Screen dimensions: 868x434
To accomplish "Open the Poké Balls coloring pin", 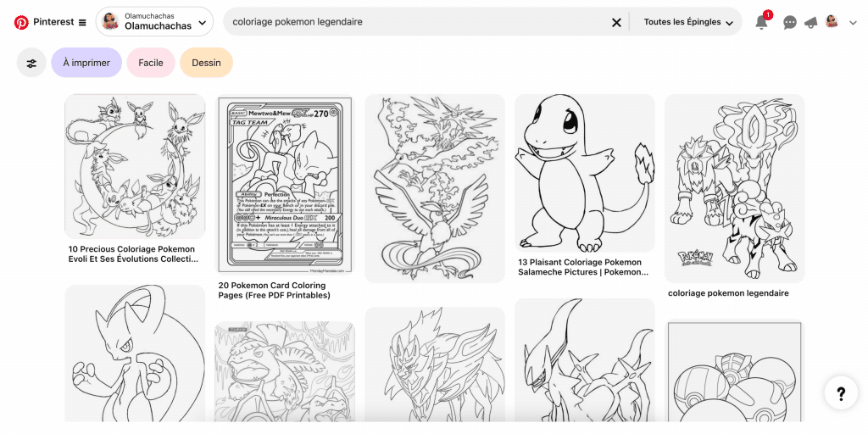I will click(735, 371).
